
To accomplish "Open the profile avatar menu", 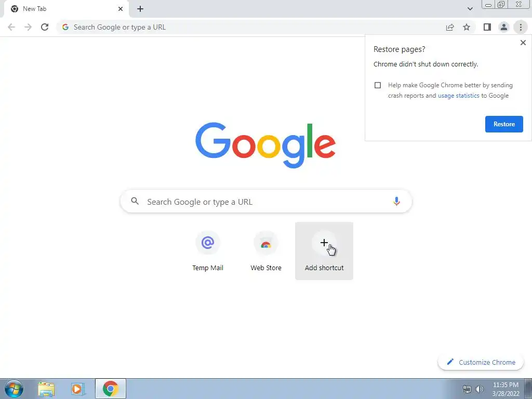I will 504,27.
